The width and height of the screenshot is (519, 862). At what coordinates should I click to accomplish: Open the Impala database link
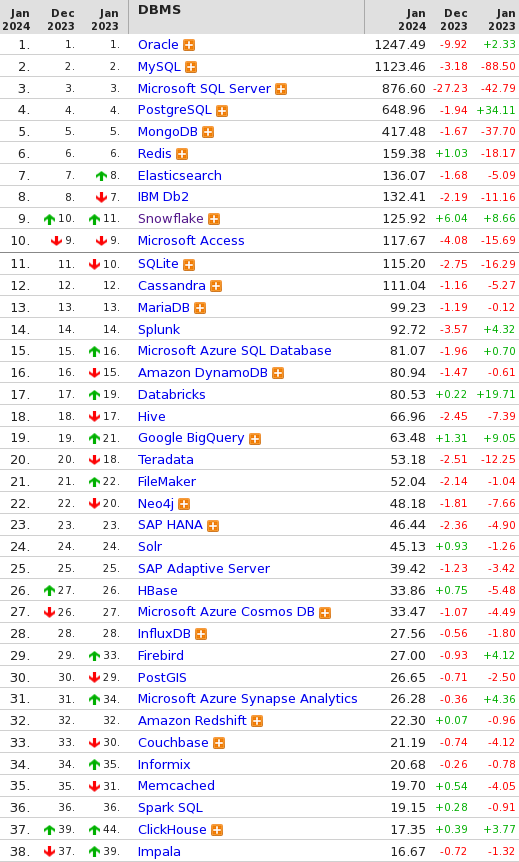point(159,852)
